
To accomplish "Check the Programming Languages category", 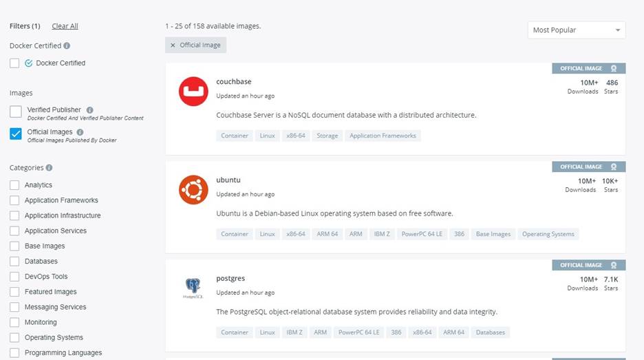I will pyautogui.click(x=14, y=352).
